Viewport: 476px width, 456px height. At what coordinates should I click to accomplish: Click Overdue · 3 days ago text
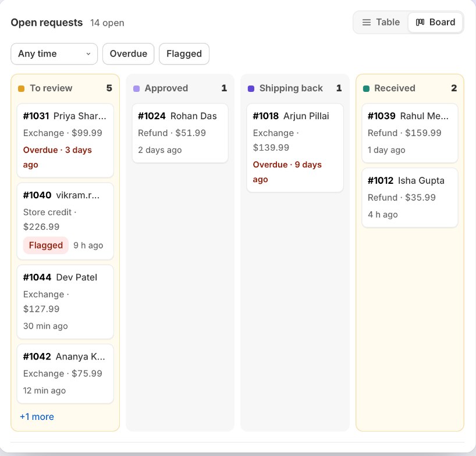click(x=58, y=157)
